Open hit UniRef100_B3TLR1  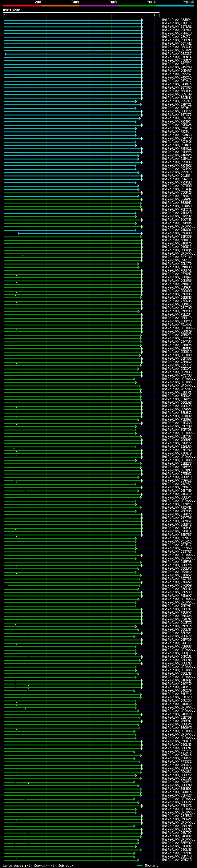pos(177,26)
